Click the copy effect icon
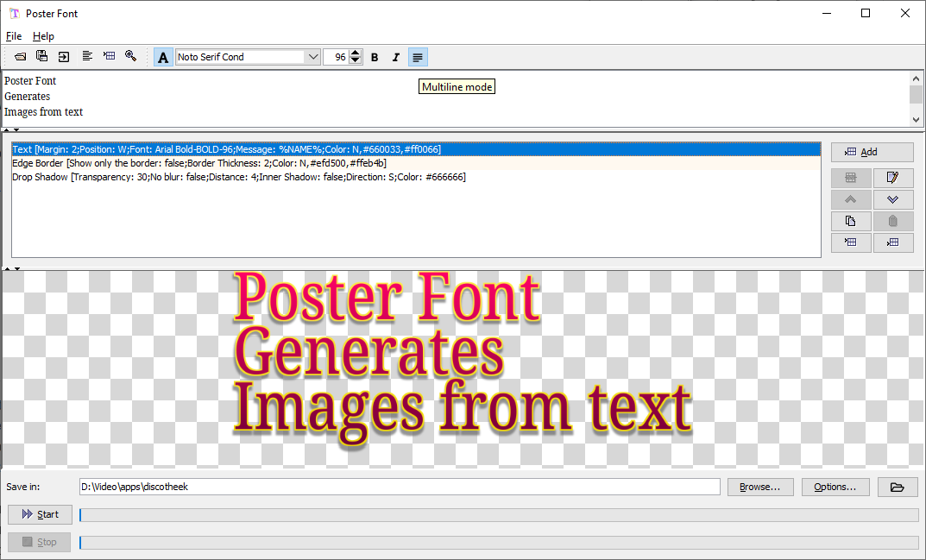The height and width of the screenshot is (560, 926). point(851,221)
